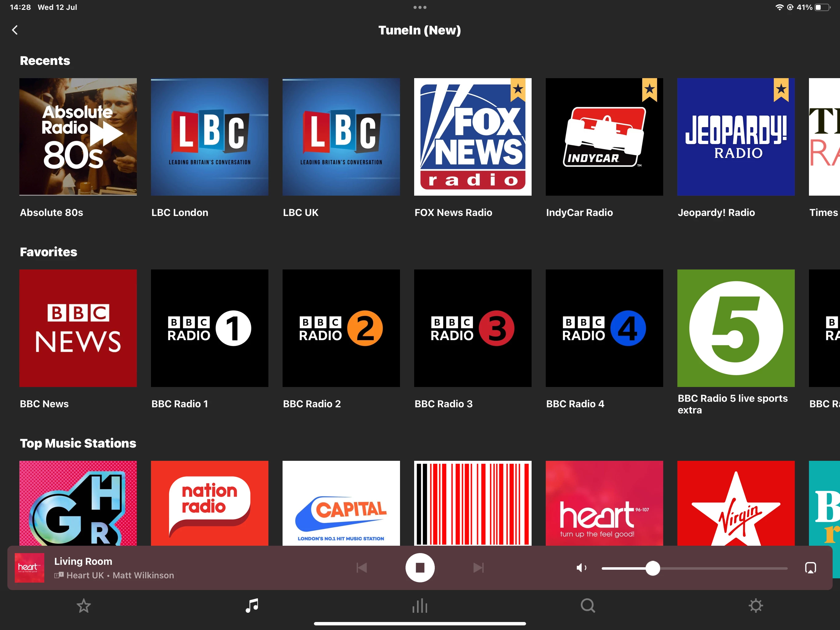Skip to the next track
The image size is (840, 630).
tap(478, 568)
